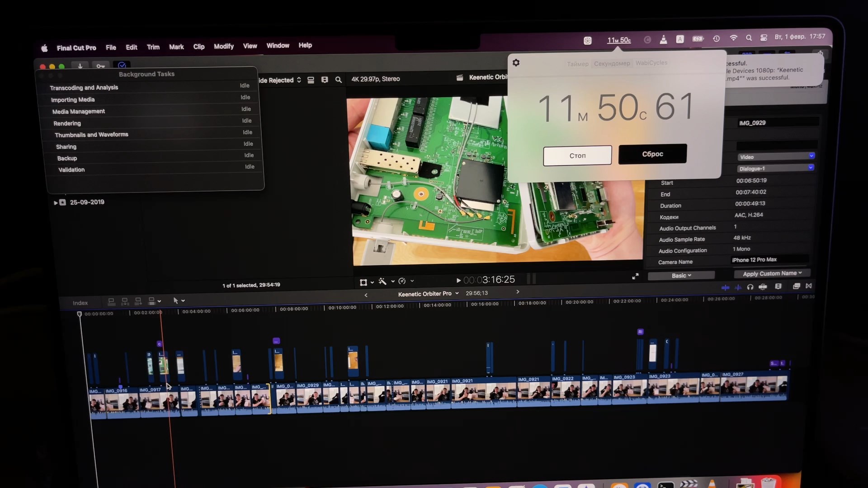Click the Final Cut Pro app menu

(x=76, y=48)
